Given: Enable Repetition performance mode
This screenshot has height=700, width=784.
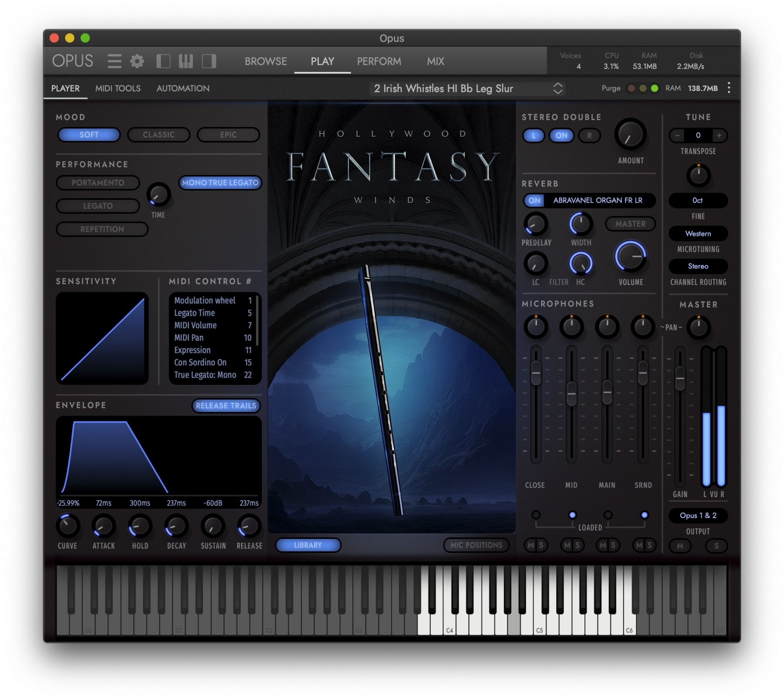Looking at the screenshot, I should tap(102, 229).
